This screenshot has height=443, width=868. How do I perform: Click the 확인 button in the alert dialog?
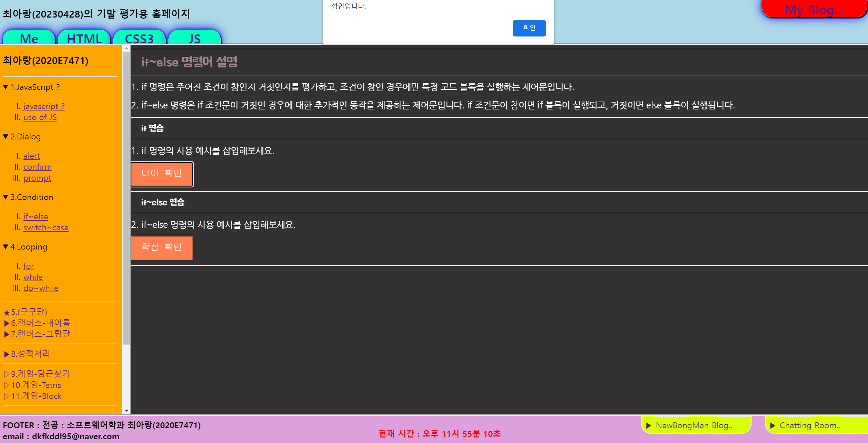(529, 28)
